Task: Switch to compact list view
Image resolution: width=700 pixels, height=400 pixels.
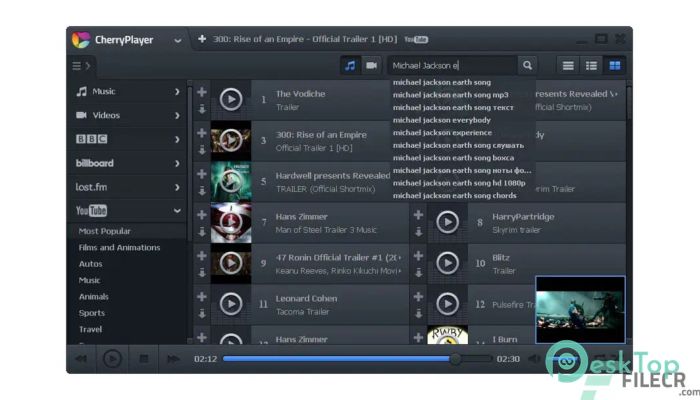Action: point(568,66)
